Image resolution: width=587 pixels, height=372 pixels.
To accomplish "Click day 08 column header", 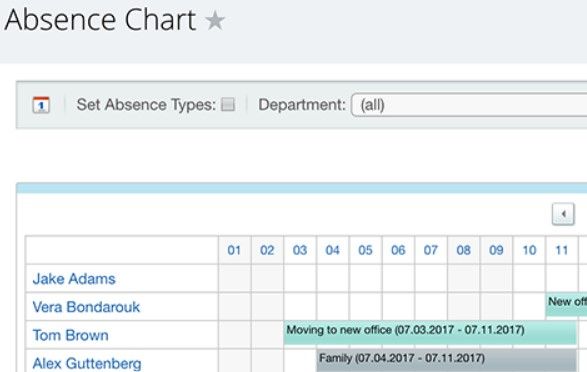I will [x=463, y=250].
